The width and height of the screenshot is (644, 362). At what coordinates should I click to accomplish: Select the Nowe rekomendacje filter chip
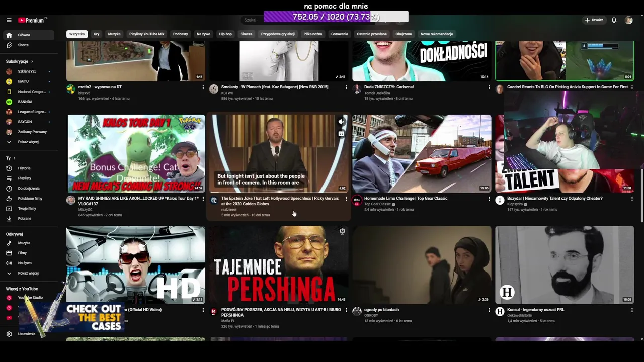click(x=437, y=34)
